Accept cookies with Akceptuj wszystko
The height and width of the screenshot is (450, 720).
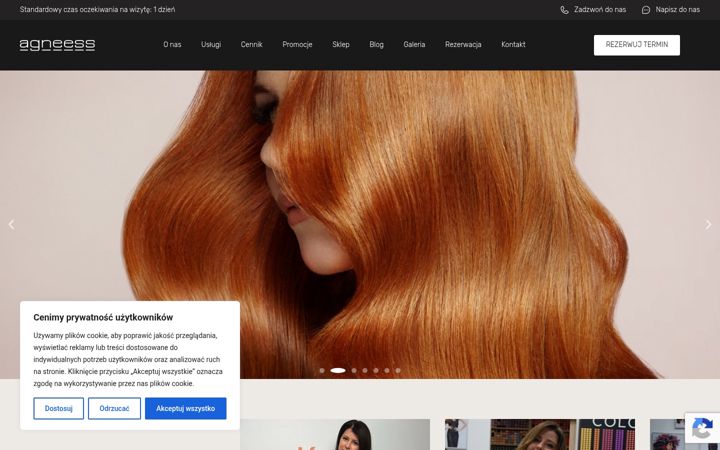186,408
